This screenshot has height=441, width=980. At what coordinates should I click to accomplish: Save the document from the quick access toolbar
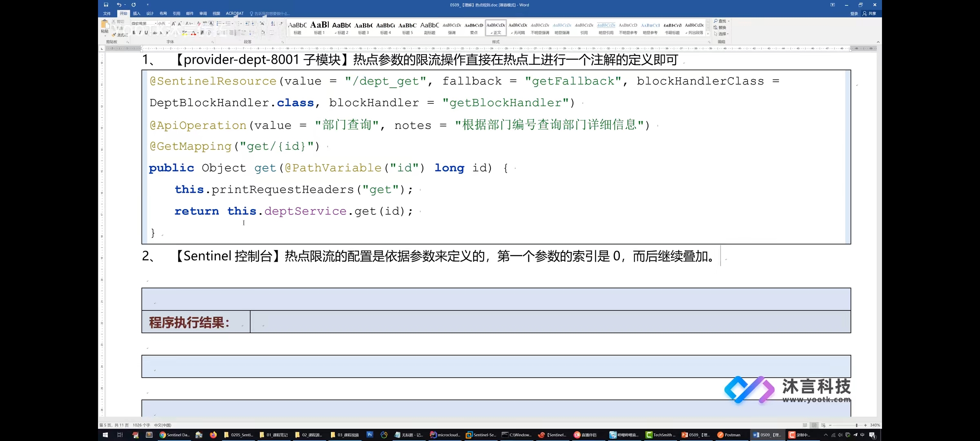click(106, 5)
